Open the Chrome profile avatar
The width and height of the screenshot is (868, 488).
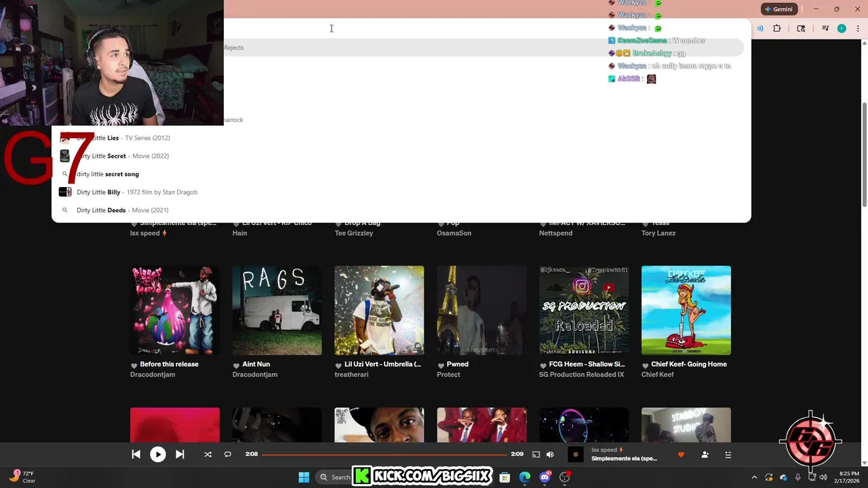[842, 28]
